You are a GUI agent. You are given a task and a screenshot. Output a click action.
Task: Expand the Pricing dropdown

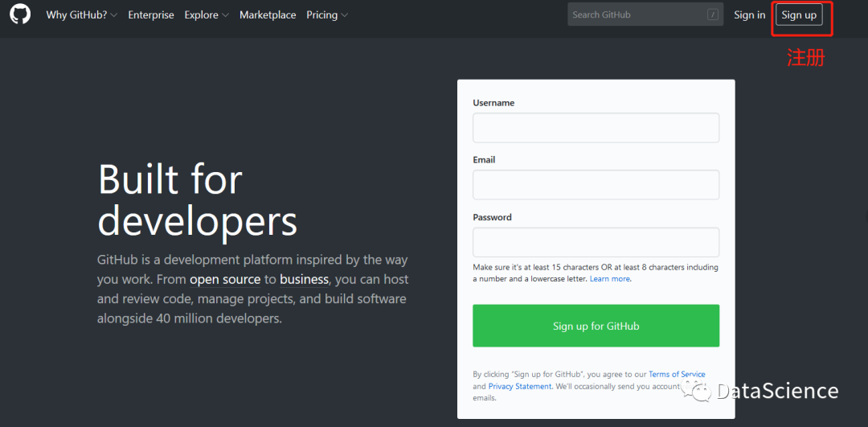327,15
